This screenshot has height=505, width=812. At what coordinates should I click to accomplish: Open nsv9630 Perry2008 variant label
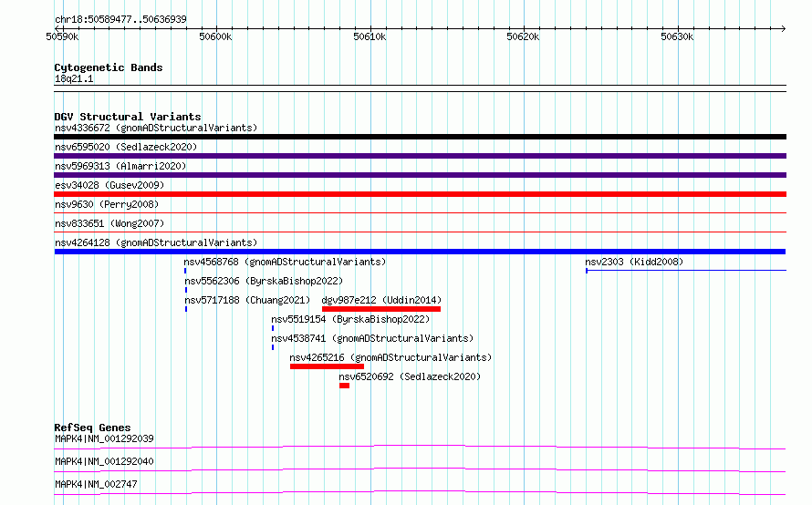click(107, 204)
